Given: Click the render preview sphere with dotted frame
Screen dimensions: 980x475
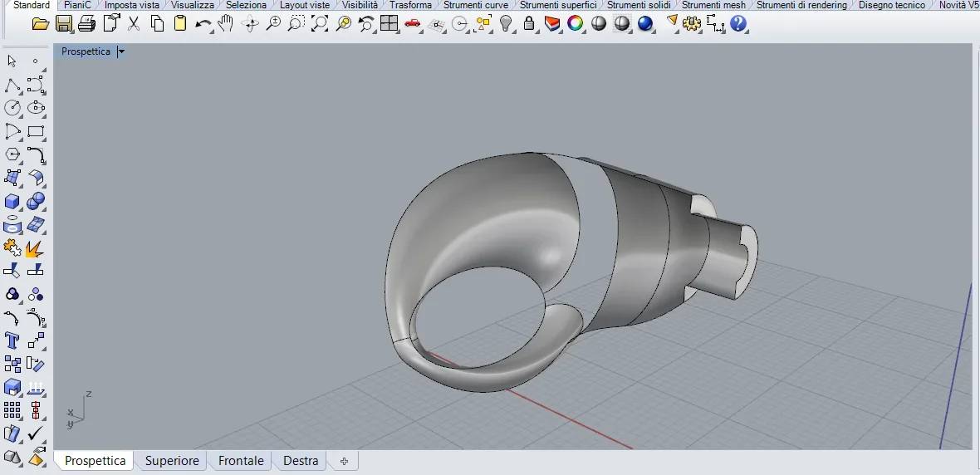Looking at the screenshot, I should [622, 24].
